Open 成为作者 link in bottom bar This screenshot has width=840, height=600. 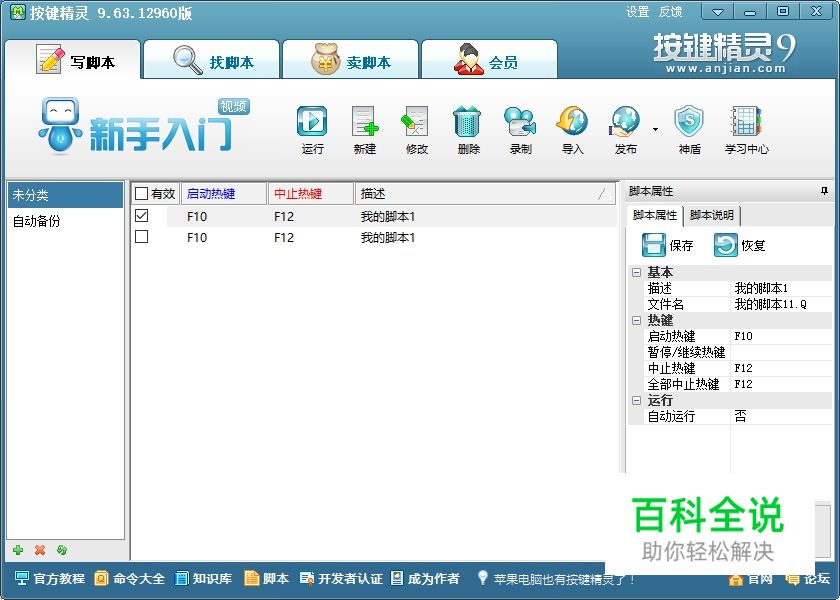coord(425,579)
